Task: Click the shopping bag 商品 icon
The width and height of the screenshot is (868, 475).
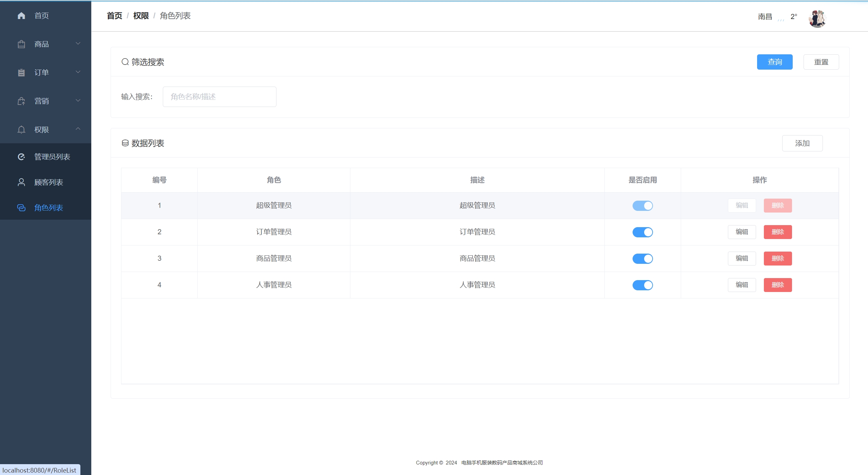Action: tap(21, 44)
